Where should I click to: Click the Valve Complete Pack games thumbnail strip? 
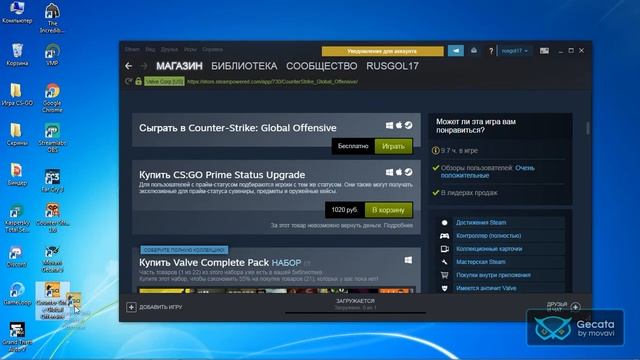pos(277,291)
